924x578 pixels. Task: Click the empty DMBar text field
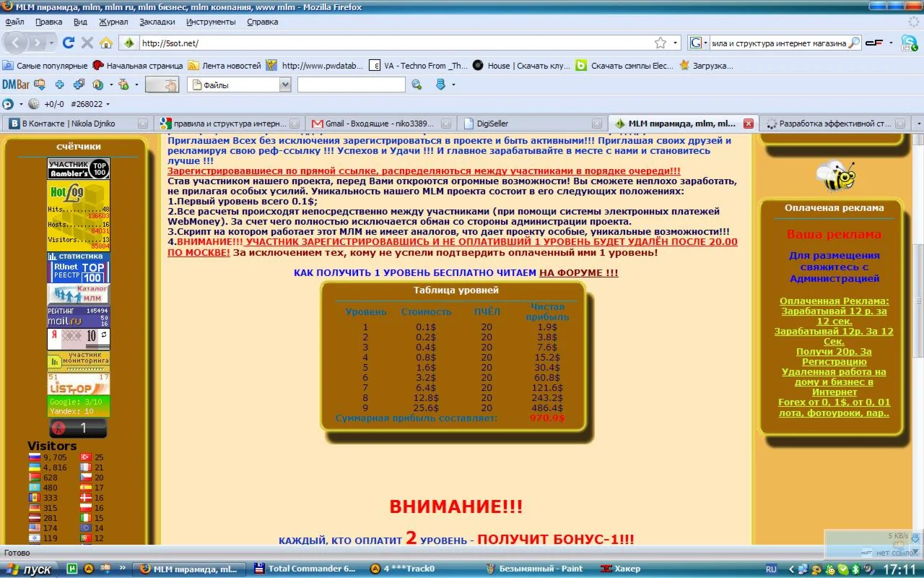click(352, 85)
